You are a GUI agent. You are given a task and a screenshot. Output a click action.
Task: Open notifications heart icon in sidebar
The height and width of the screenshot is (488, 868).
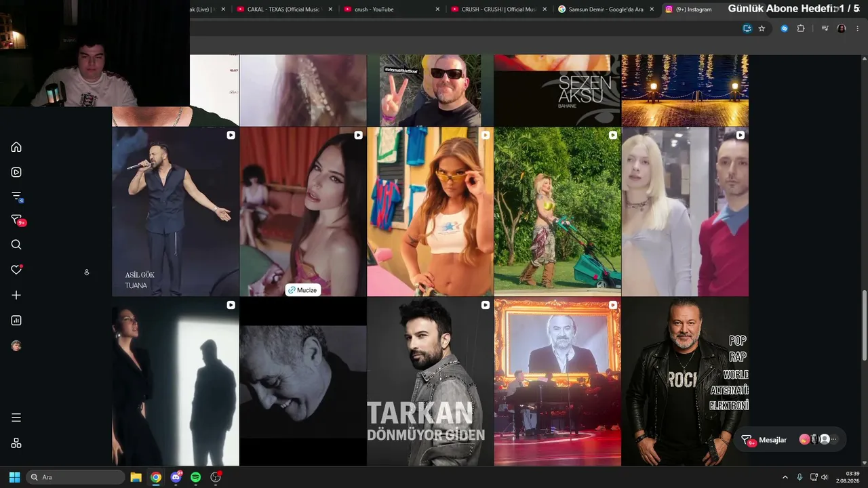[x=16, y=270]
